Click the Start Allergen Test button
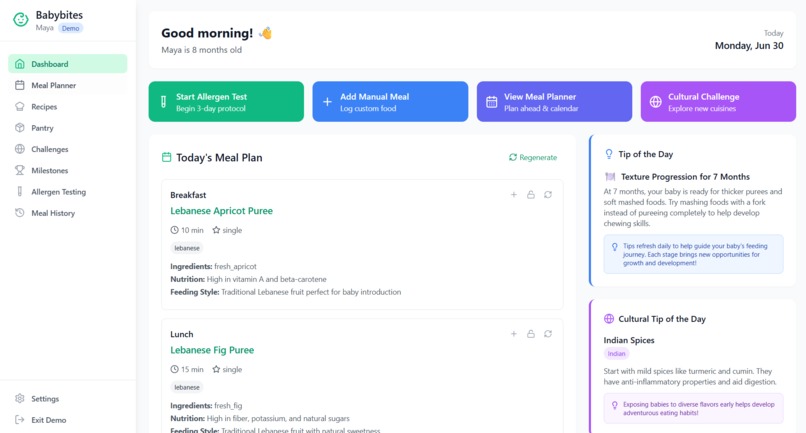 [x=226, y=101]
